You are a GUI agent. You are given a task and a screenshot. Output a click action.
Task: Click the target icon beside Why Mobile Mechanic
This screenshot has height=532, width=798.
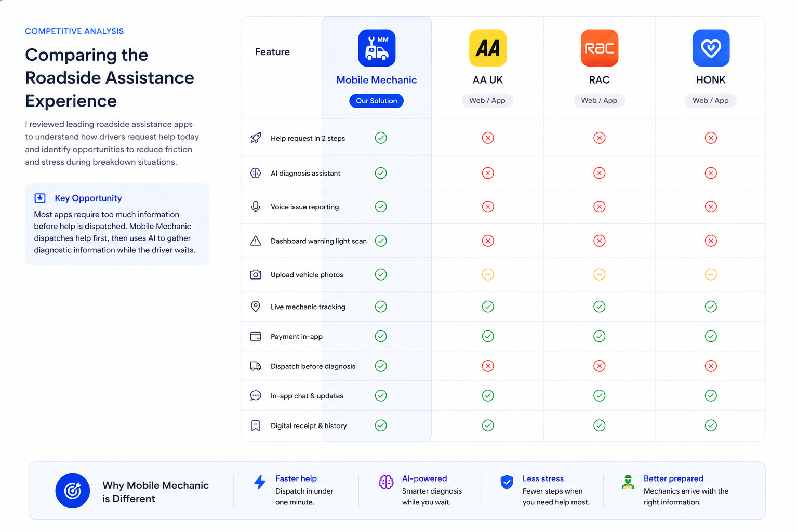pyautogui.click(x=73, y=490)
